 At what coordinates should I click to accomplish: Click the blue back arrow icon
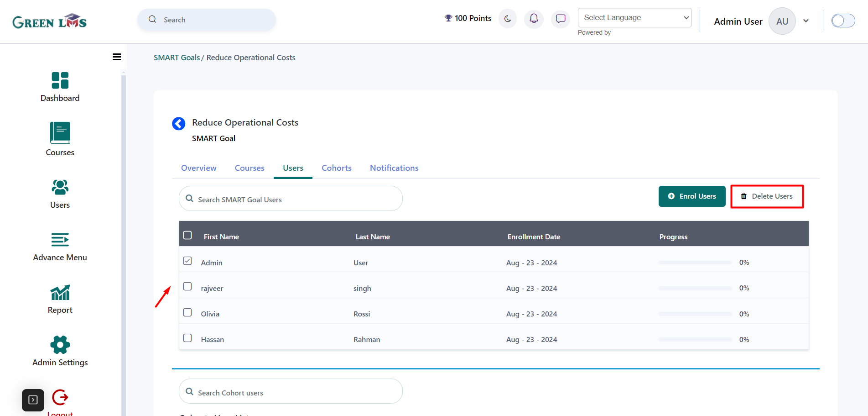coord(178,123)
